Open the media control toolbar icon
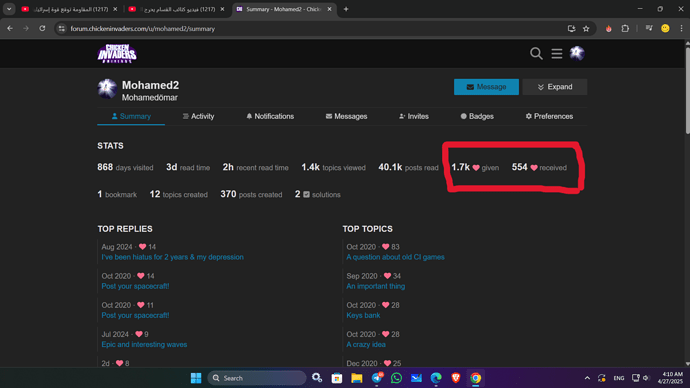690x388 pixels. pyautogui.click(x=649, y=29)
